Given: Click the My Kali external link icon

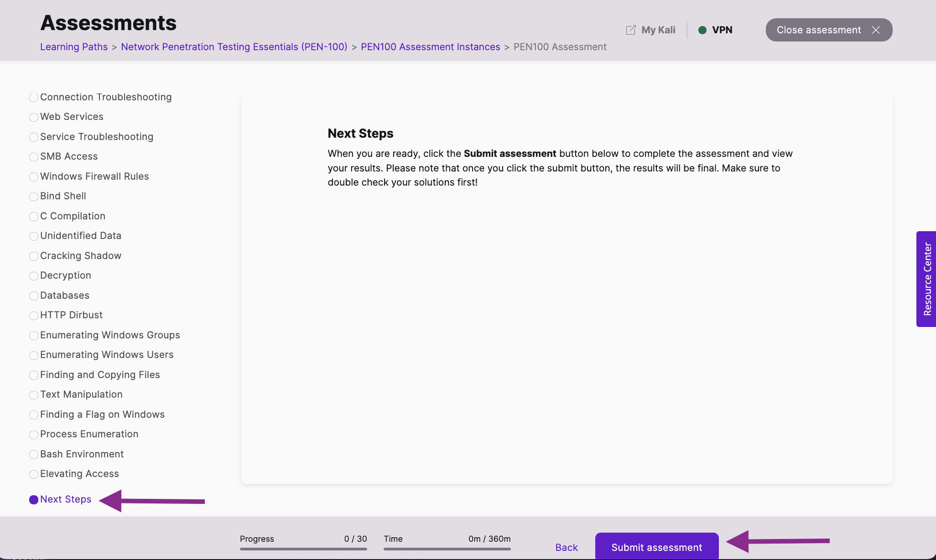Looking at the screenshot, I should (631, 30).
